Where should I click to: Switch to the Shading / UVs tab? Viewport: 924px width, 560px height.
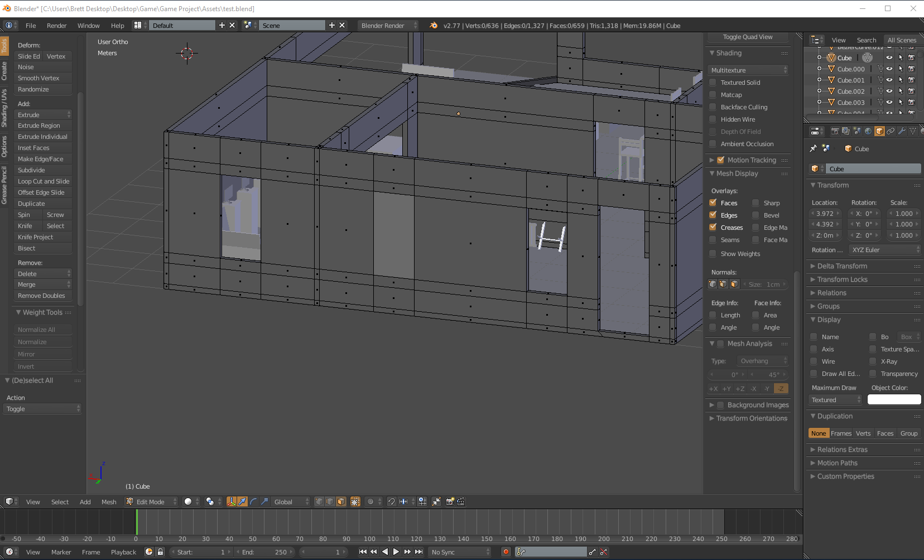pyautogui.click(x=4, y=108)
